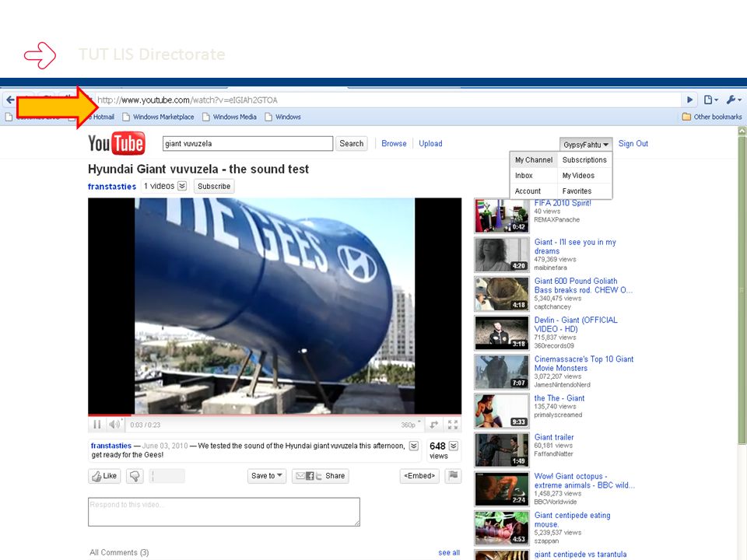
Task: Open Devlin - Giant official video link
Action: 576,324
